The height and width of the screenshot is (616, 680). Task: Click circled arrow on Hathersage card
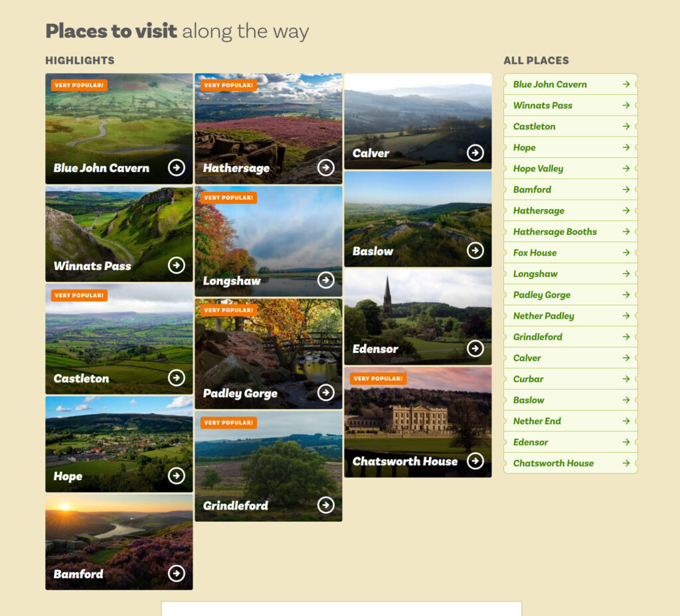(325, 167)
